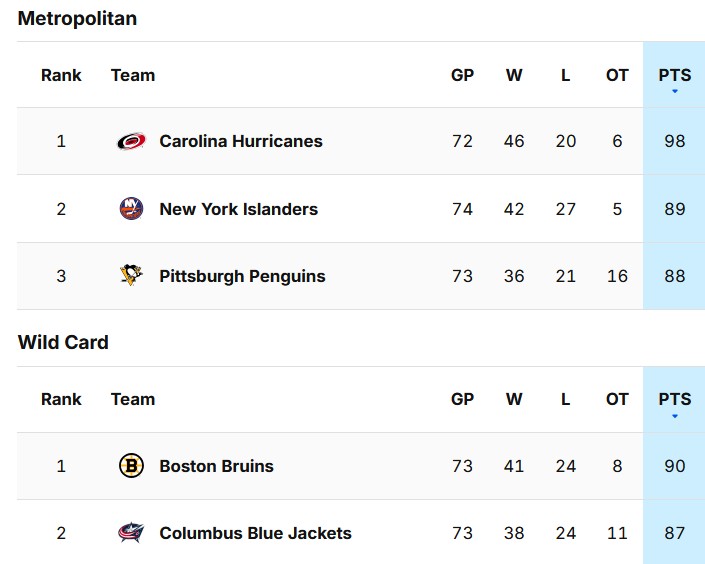Open the Carolina Hurricanes team link
This screenshot has width=705, height=564.
pos(240,141)
